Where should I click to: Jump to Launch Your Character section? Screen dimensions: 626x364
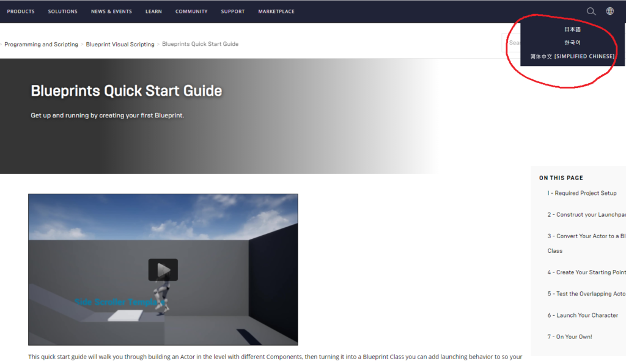point(583,315)
